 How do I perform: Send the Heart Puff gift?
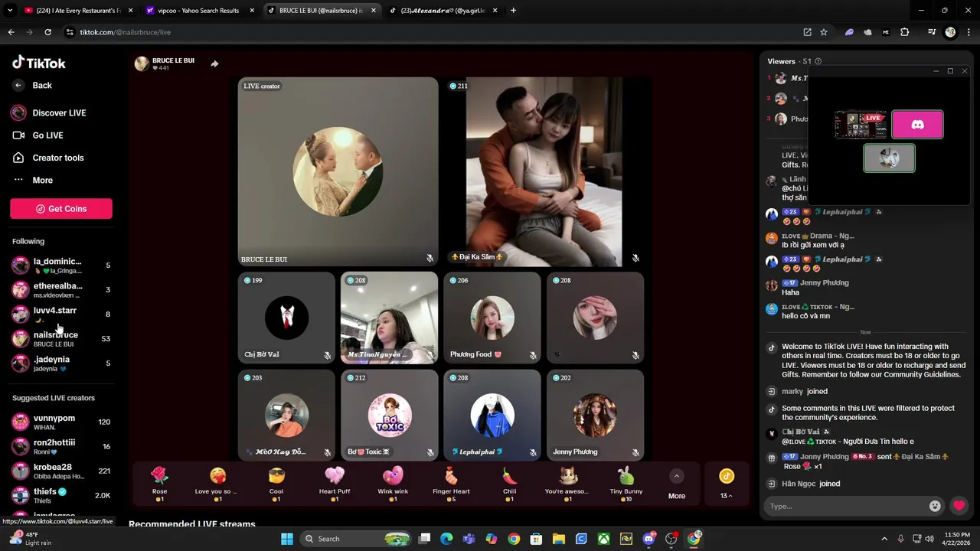tap(335, 484)
